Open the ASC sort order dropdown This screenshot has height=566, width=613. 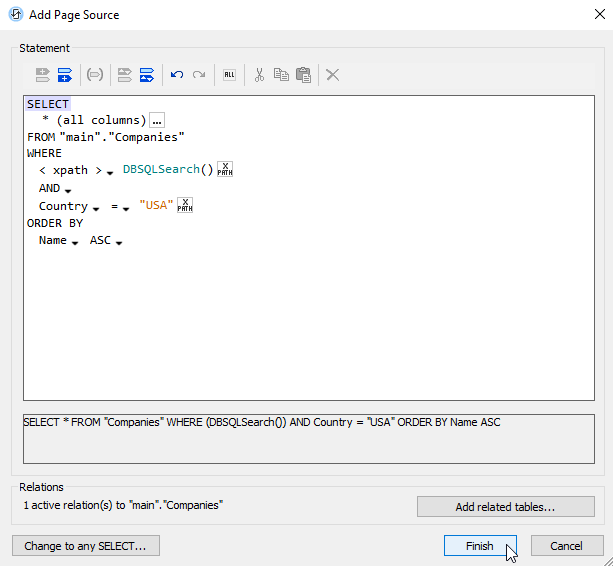119,243
